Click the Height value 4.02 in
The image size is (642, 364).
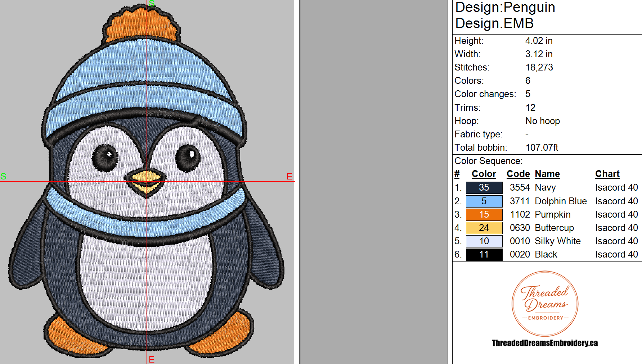tap(539, 41)
